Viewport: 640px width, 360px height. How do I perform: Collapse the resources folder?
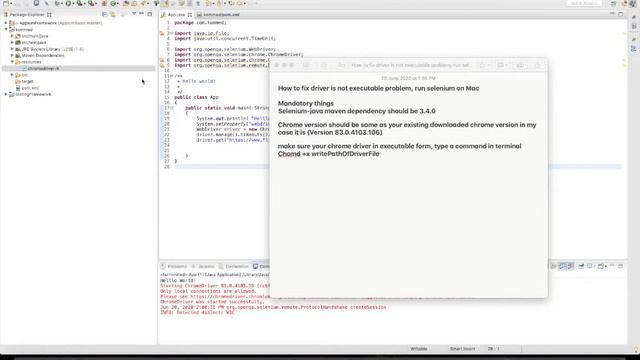(12, 62)
